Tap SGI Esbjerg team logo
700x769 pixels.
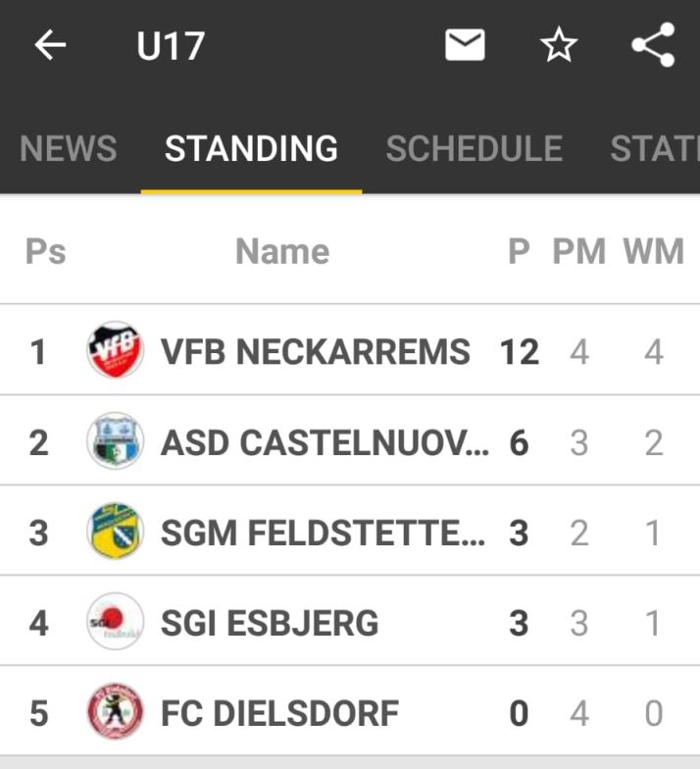pos(115,623)
